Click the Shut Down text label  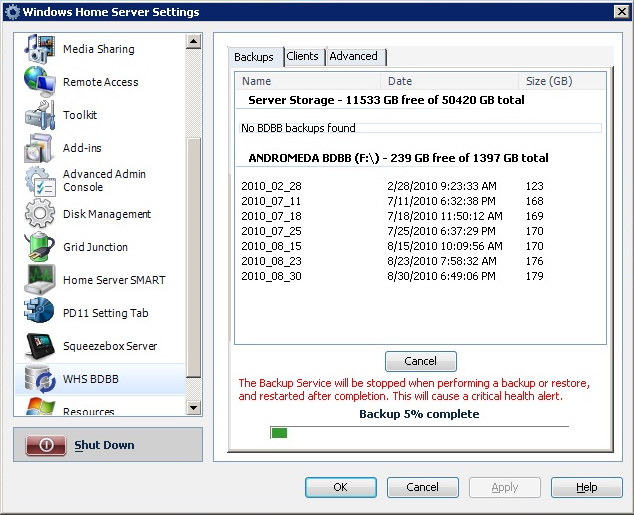(104, 445)
